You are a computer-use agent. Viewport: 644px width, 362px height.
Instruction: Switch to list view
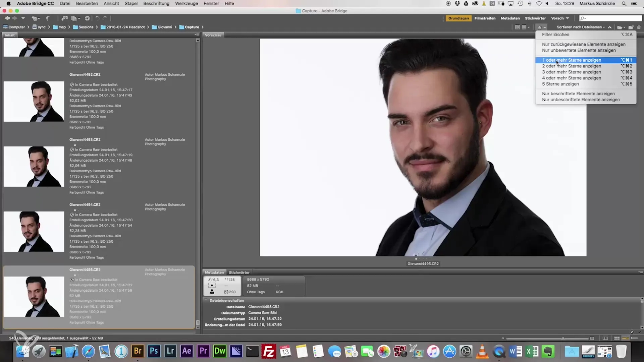click(634, 339)
